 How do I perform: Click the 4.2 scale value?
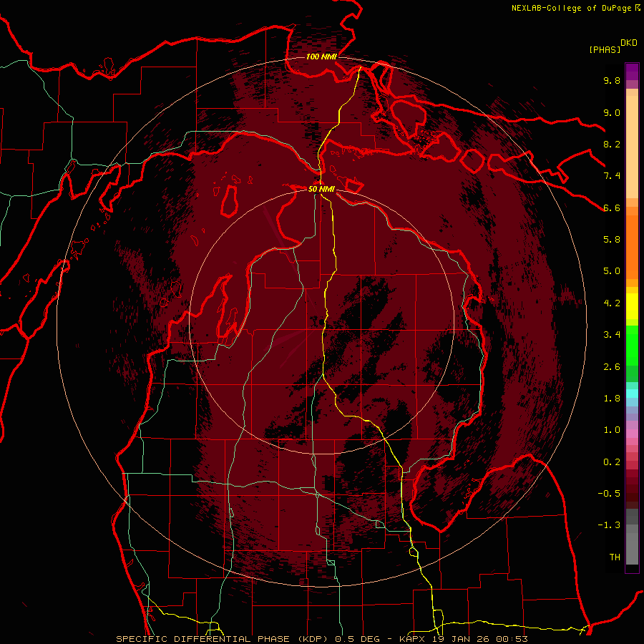(612, 303)
